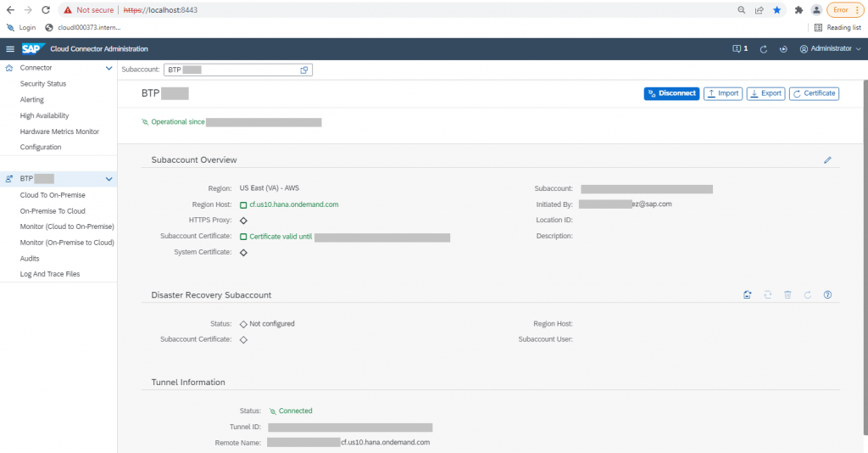The width and height of the screenshot is (868, 453).
Task: Click the Disconnect button
Action: tap(671, 93)
